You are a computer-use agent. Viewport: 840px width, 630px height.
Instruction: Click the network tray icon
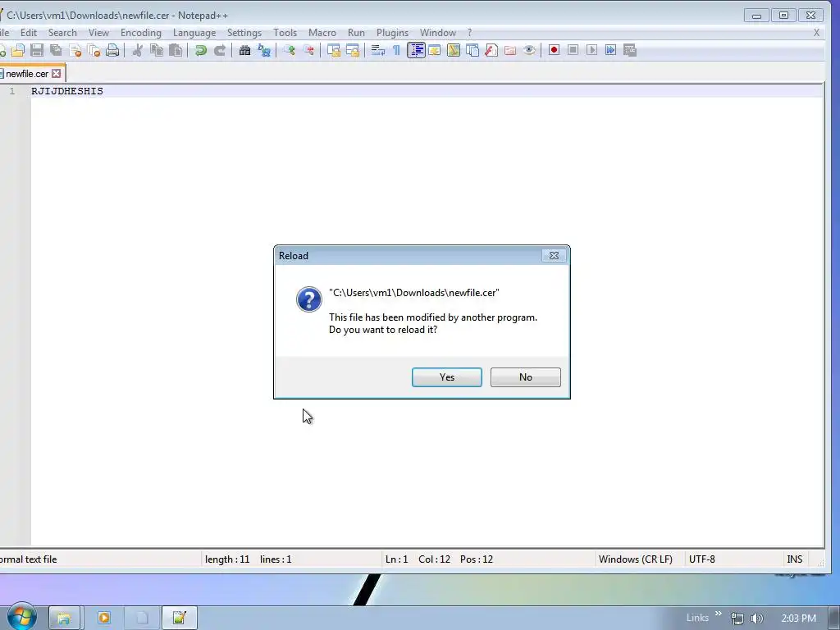click(x=737, y=619)
